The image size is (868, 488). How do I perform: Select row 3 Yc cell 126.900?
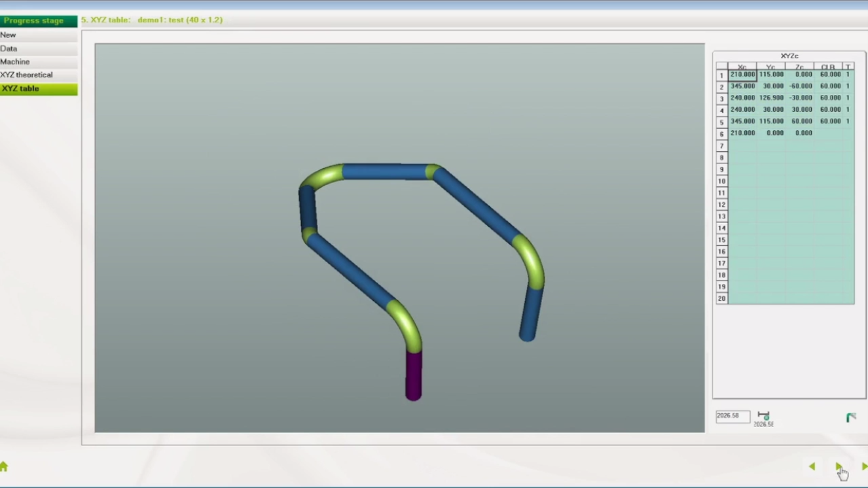click(771, 98)
